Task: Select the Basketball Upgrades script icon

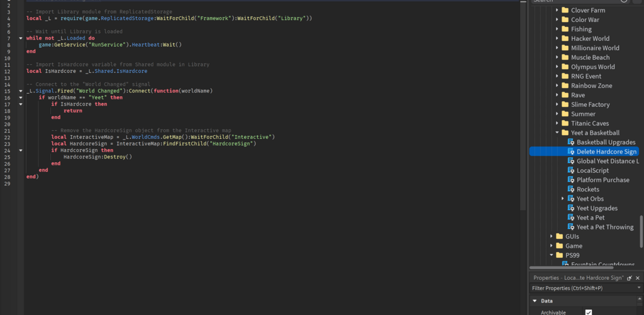Action: (x=572, y=142)
